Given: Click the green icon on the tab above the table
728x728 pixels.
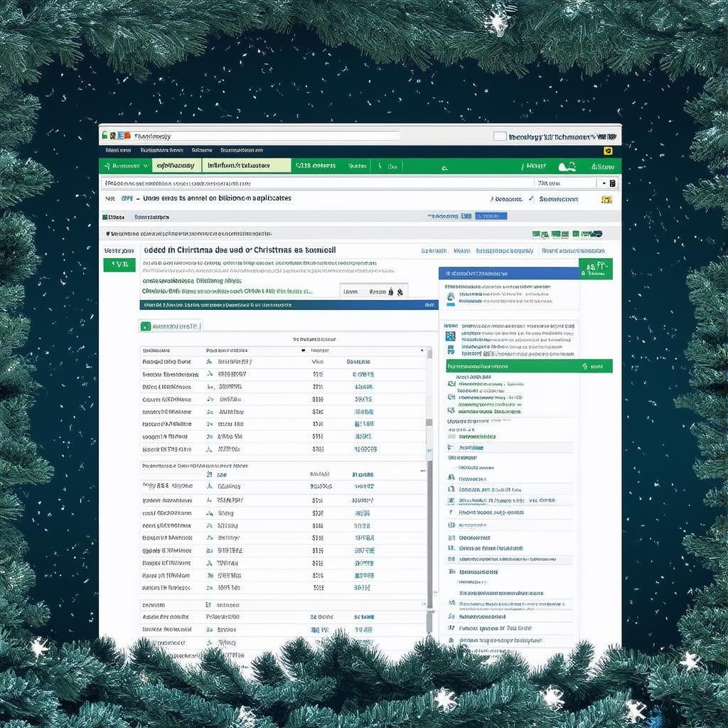Looking at the screenshot, I should (x=146, y=326).
